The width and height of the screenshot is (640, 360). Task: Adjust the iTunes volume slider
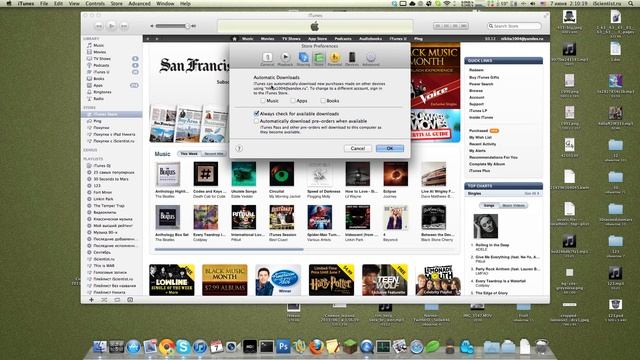[173, 26]
